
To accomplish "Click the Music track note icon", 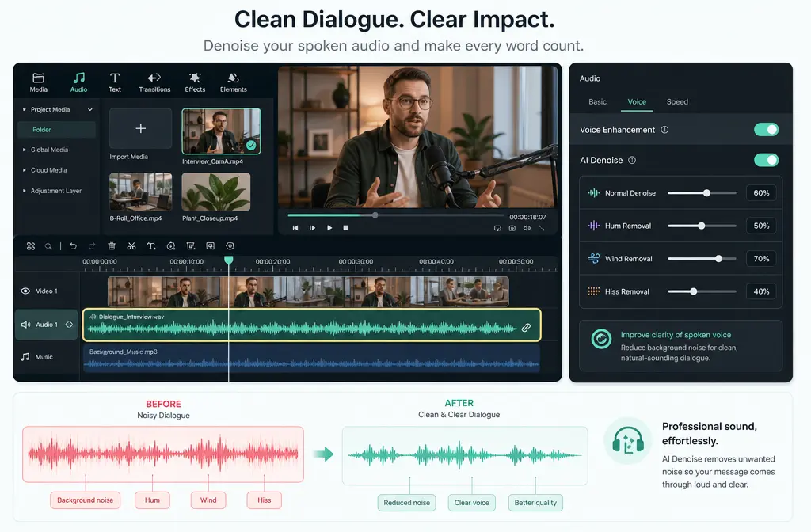I will [25, 357].
